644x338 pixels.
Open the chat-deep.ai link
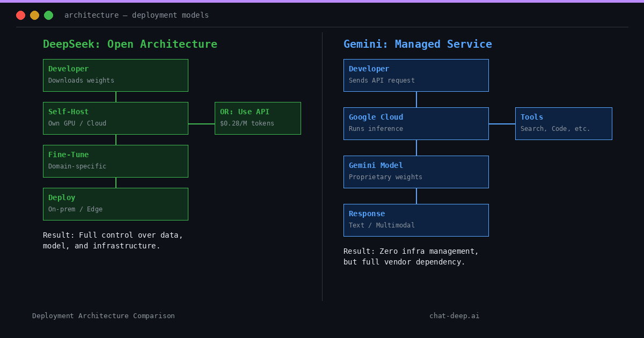click(455, 315)
